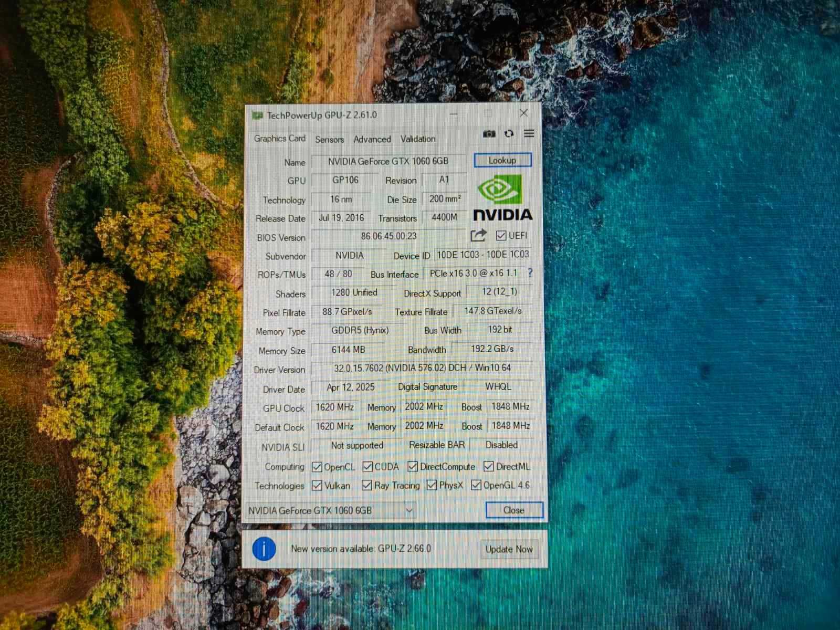840x630 pixels.
Task: Close the GPU-Z window with X
Action: [523, 113]
